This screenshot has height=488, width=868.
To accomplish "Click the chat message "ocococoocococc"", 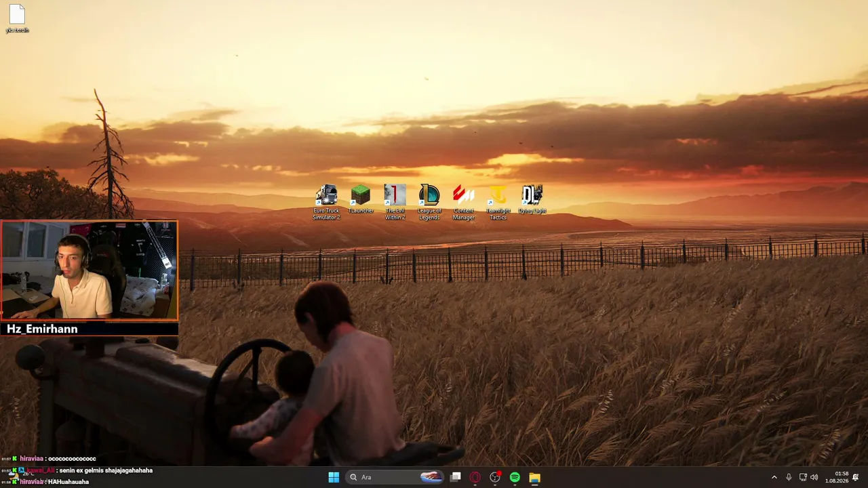I will coord(72,459).
